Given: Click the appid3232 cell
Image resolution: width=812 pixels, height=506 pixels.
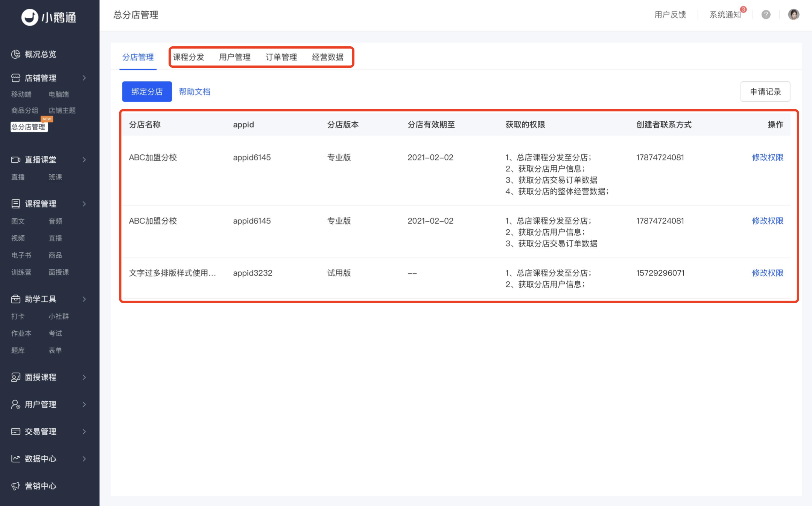Looking at the screenshot, I should tap(252, 273).
